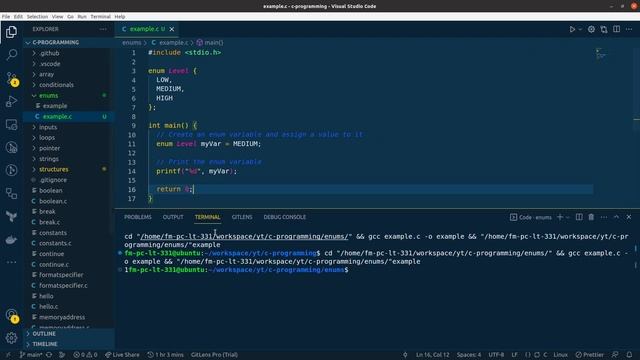Open the File menu
Viewport: 640px width, 360px height.
click(x=6, y=17)
